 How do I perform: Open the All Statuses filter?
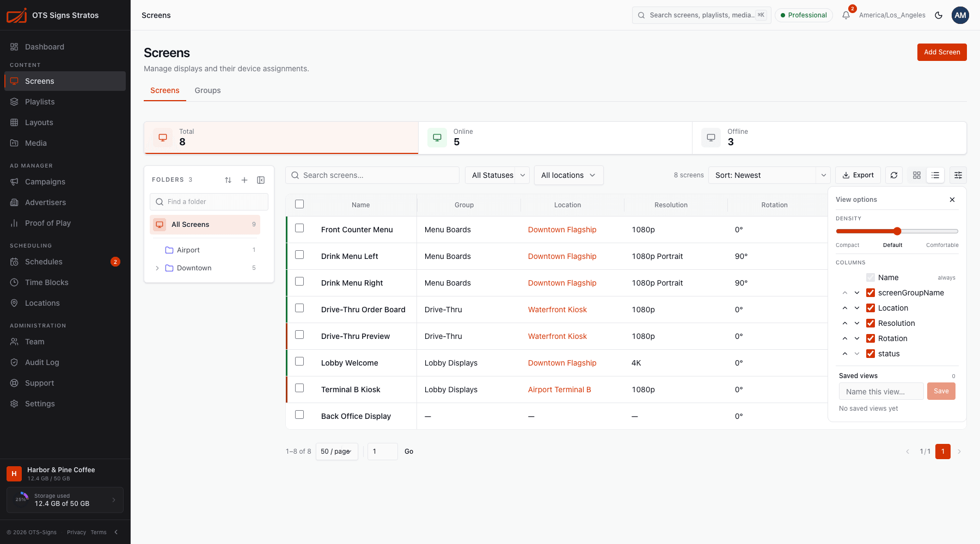497,175
